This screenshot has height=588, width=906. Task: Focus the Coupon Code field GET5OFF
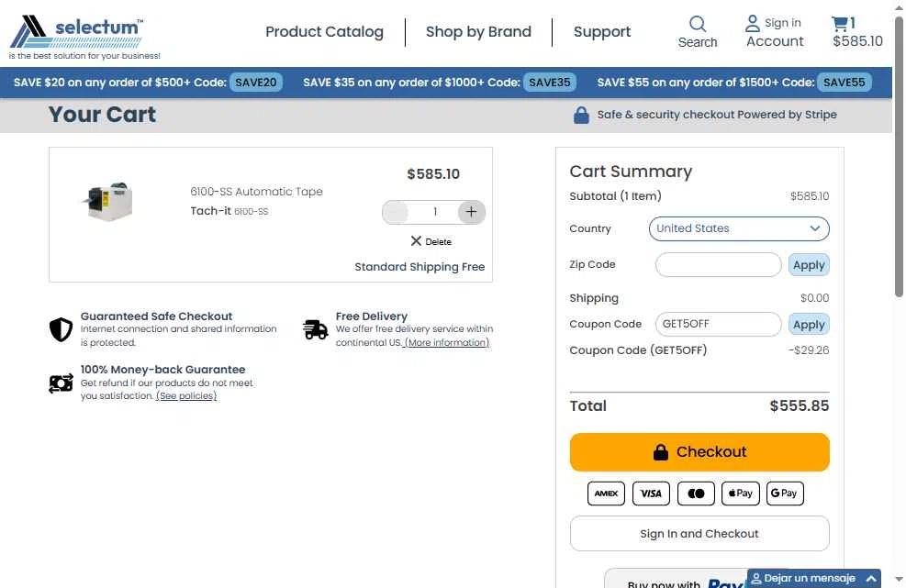tap(718, 324)
